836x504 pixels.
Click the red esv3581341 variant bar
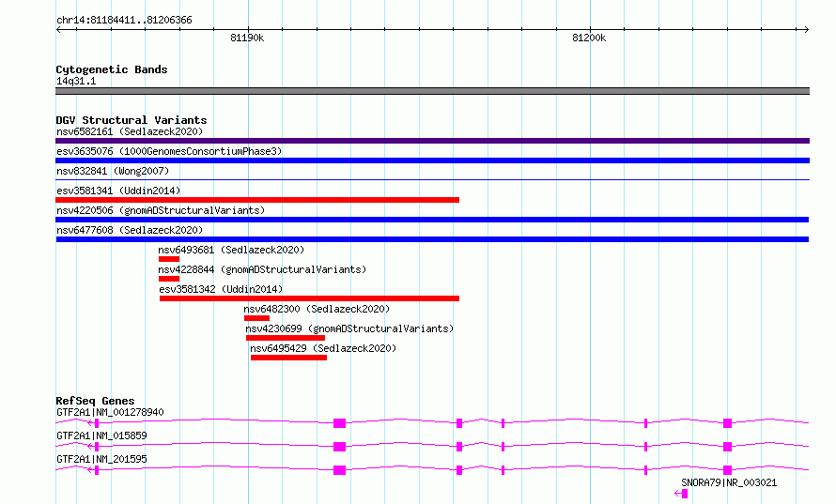point(257,200)
